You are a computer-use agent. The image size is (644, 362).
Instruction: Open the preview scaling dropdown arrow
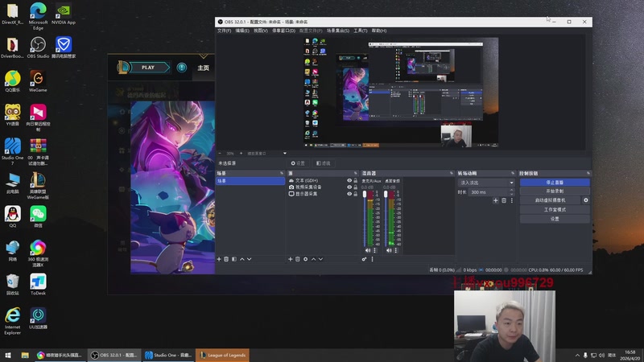(285, 154)
